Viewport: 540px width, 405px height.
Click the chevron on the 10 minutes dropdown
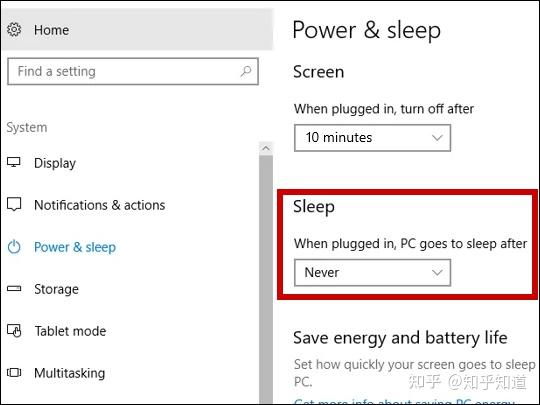coord(437,138)
